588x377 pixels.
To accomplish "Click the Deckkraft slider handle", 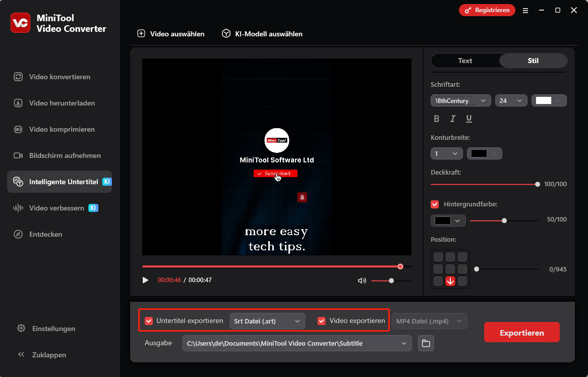I will [x=538, y=184].
